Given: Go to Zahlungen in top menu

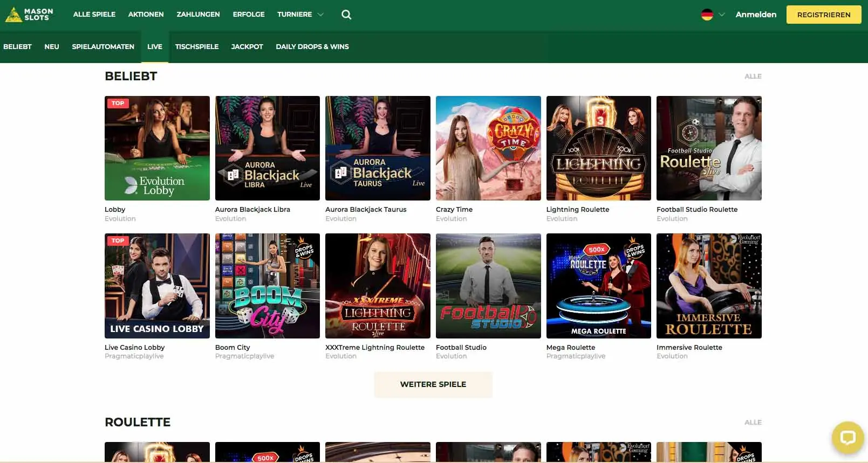Looking at the screenshot, I should click(198, 15).
